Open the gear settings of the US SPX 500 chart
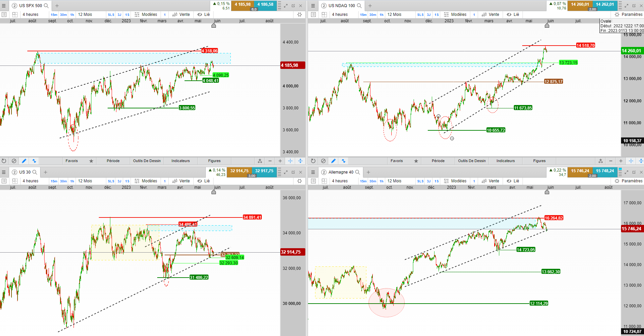The image size is (644, 336). coord(300,15)
